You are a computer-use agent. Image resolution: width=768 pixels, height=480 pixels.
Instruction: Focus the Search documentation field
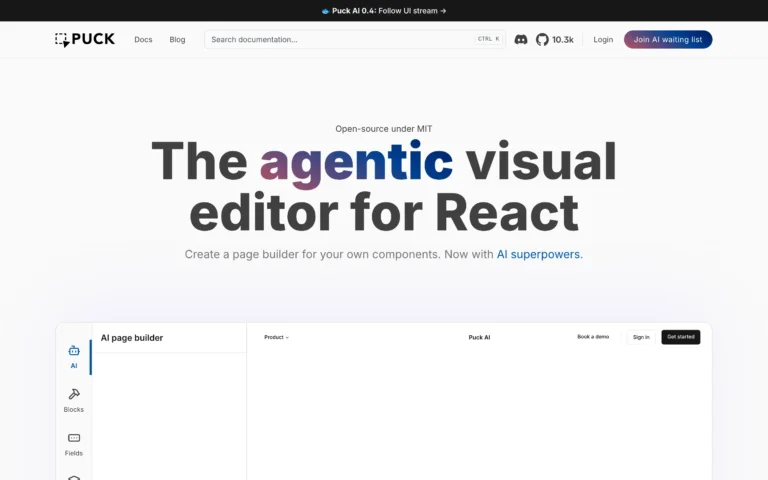coord(355,40)
